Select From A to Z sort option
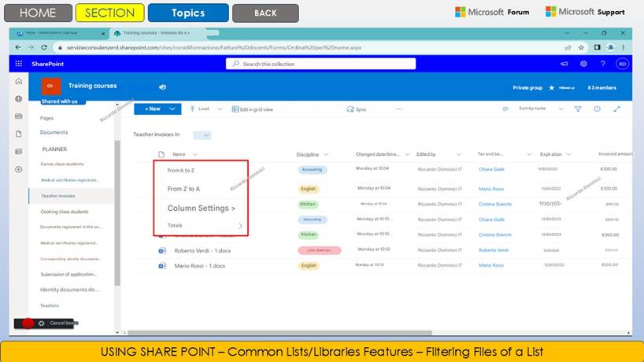This screenshot has width=644, height=362. (181, 169)
